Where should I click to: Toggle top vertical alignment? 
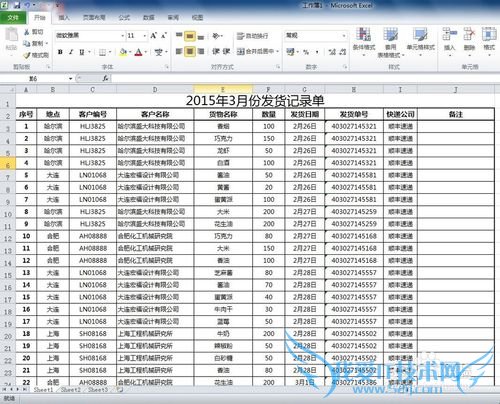[179, 35]
